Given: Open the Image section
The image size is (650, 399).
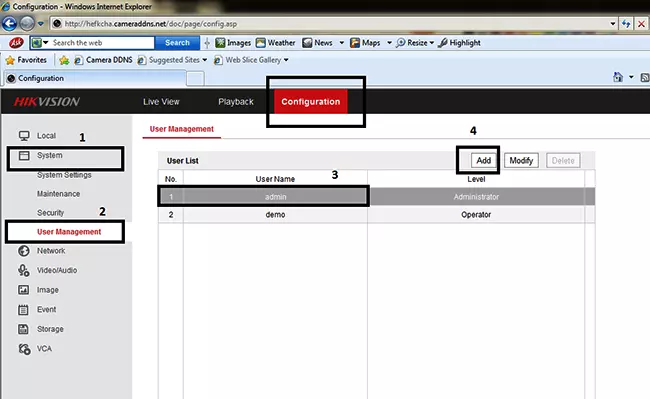Looking at the screenshot, I should pyautogui.click(x=48, y=290).
